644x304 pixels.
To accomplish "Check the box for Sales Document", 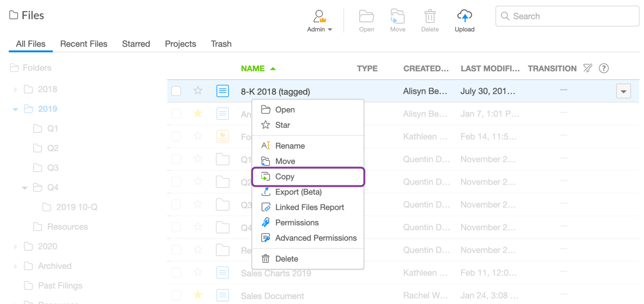I will tap(176, 295).
